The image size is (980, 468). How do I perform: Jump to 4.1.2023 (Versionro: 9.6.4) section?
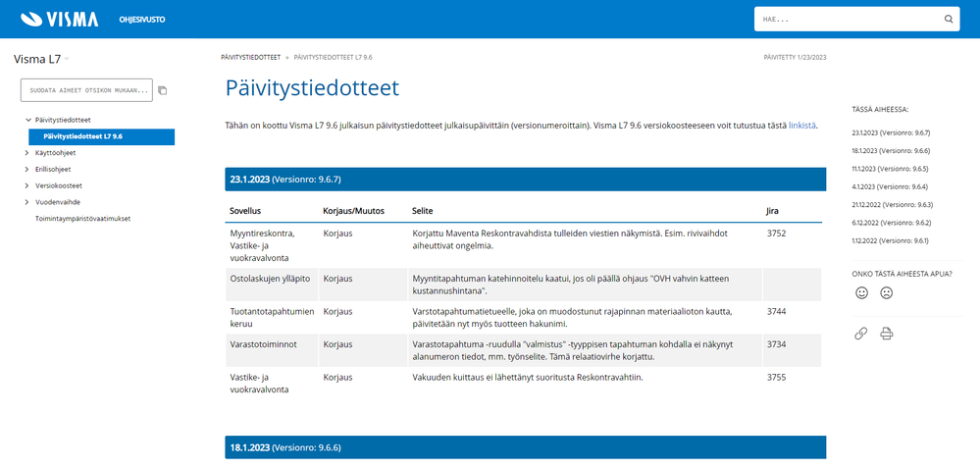pos(892,186)
